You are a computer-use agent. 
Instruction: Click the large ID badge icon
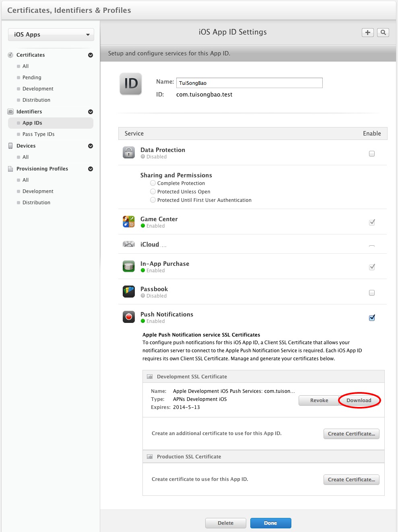[131, 84]
